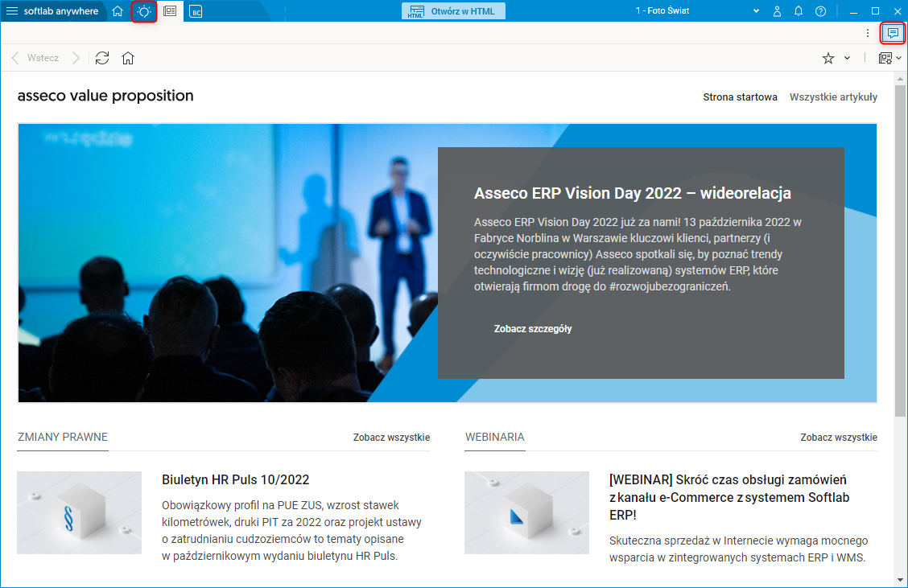Click Zobacz wszystkie next to ZMIANY PRAWNE
Screen dimensions: 908x588
point(391,438)
